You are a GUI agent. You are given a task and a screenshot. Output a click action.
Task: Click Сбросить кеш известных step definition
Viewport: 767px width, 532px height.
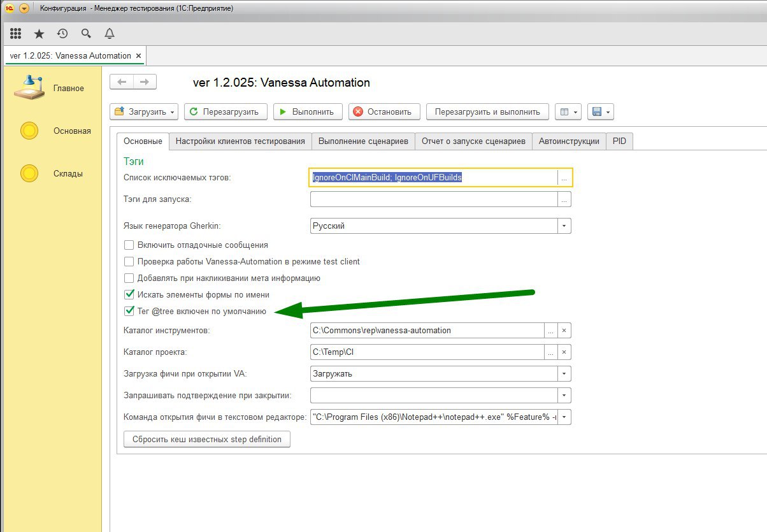[206, 439]
